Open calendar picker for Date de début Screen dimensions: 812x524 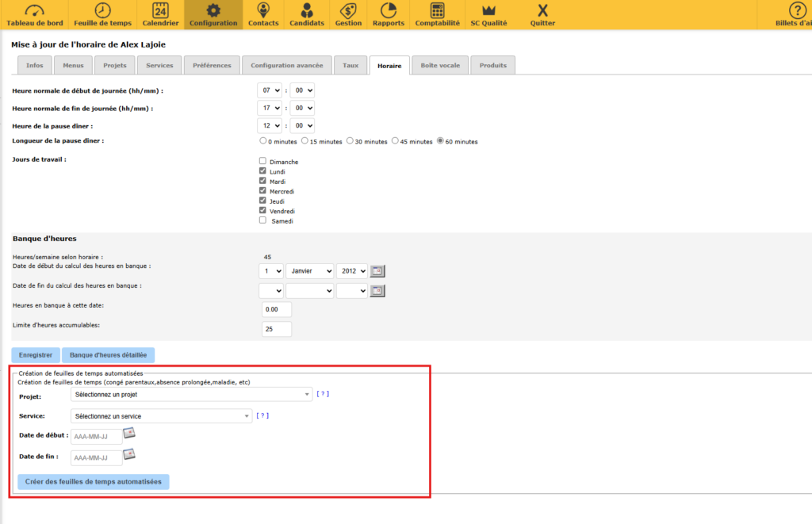click(x=129, y=433)
